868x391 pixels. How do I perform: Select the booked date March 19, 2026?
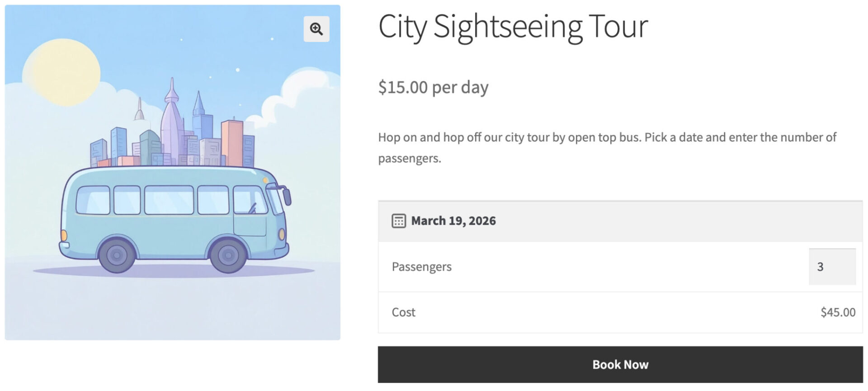pyautogui.click(x=453, y=221)
